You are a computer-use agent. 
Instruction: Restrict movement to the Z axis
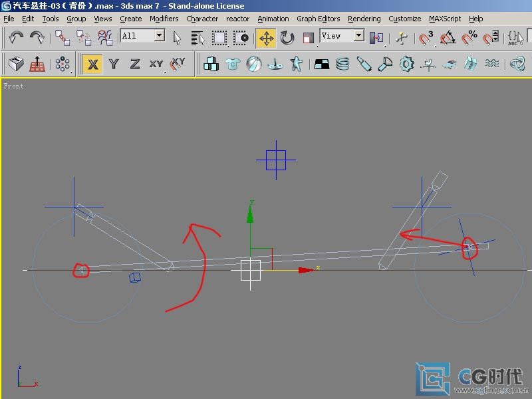[135, 64]
